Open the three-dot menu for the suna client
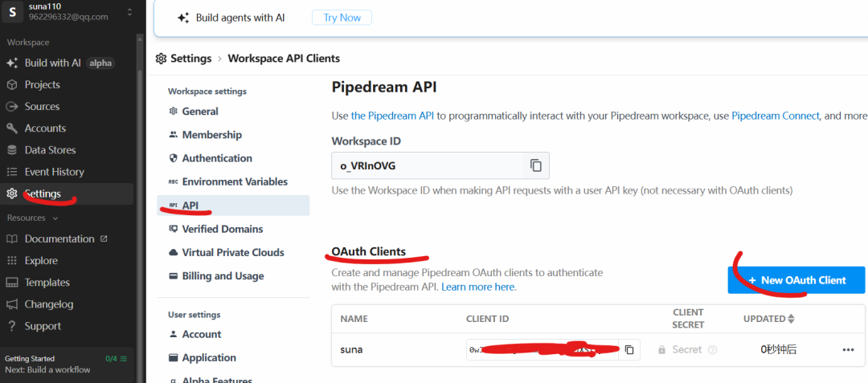Image resolution: width=868 pixels, height=383 pixels. click(x=848, y=350)
